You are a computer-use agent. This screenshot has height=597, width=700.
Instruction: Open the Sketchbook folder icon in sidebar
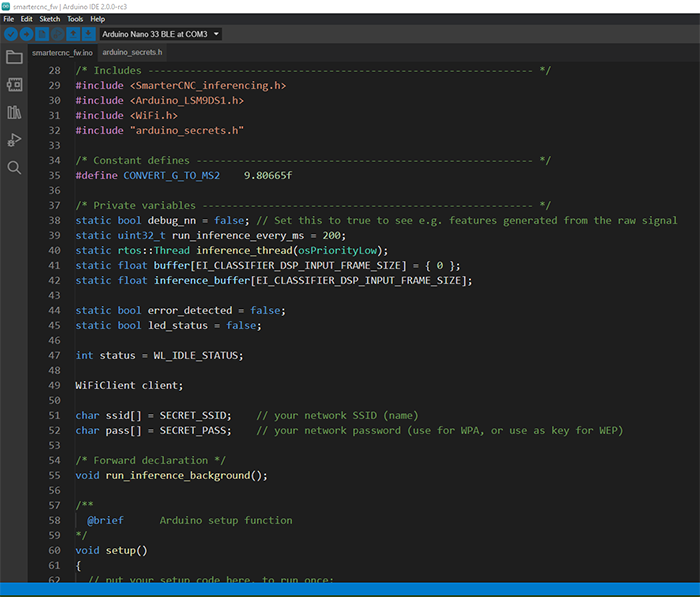[14, 57]
